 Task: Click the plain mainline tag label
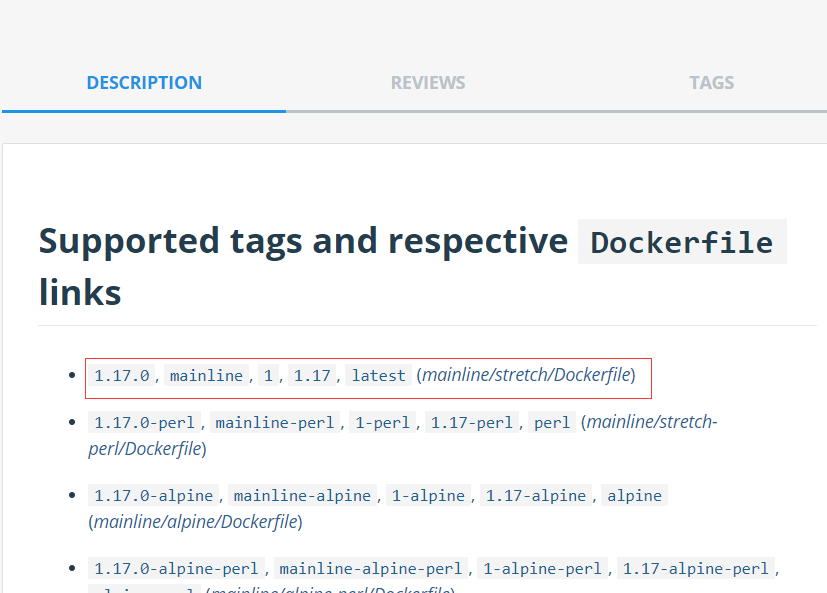point(206,376)
